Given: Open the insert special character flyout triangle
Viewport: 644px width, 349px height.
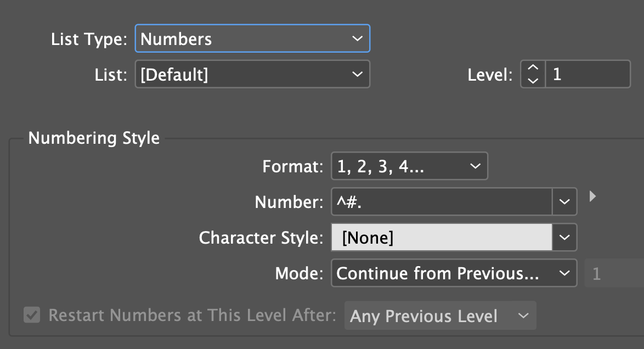Looking at the screenshot, I should tap(592, 196).
